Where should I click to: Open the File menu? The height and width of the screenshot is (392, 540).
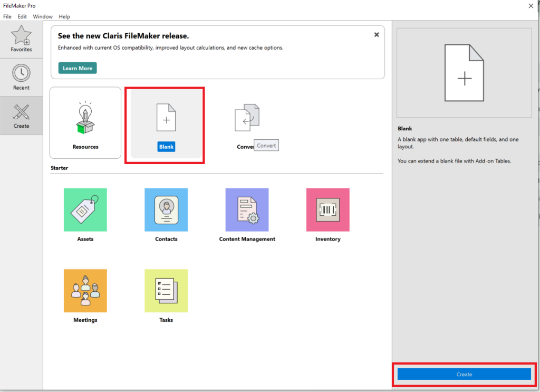coord(7,16)
